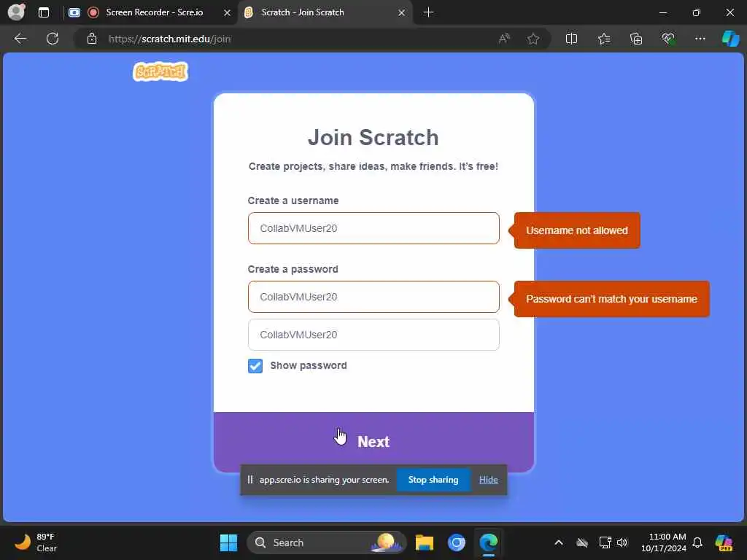The height and width of the screenshot is (560, 747).
Task: Click the Next button
Action: [x=373, y=442]
